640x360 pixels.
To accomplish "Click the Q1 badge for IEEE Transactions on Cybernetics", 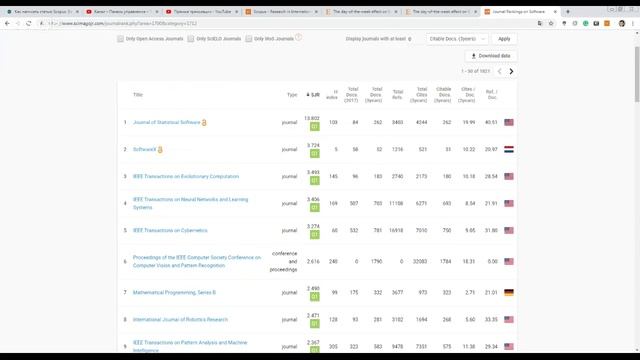I will (x=314, y=234).
